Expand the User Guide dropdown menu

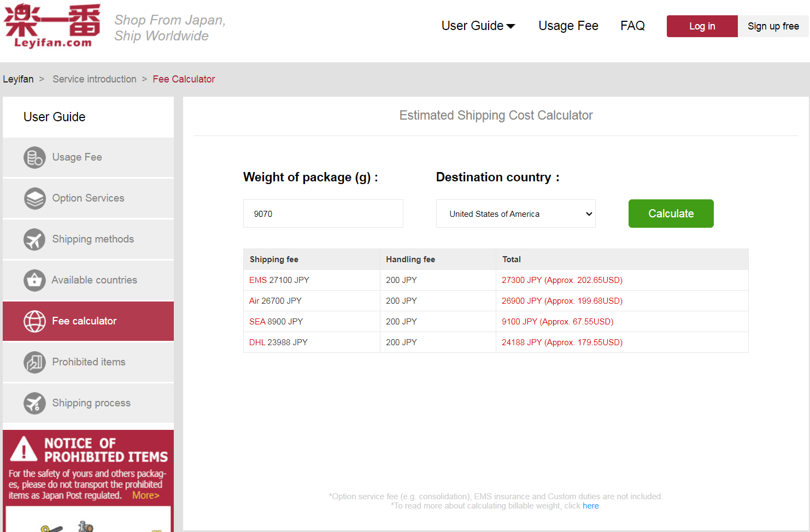478,26
